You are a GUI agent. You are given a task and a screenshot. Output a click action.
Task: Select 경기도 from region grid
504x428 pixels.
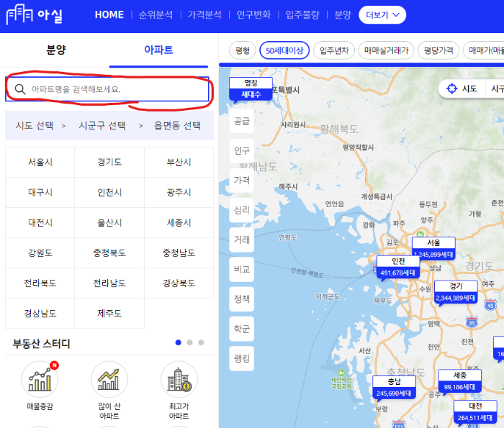(x=109, y=162)
